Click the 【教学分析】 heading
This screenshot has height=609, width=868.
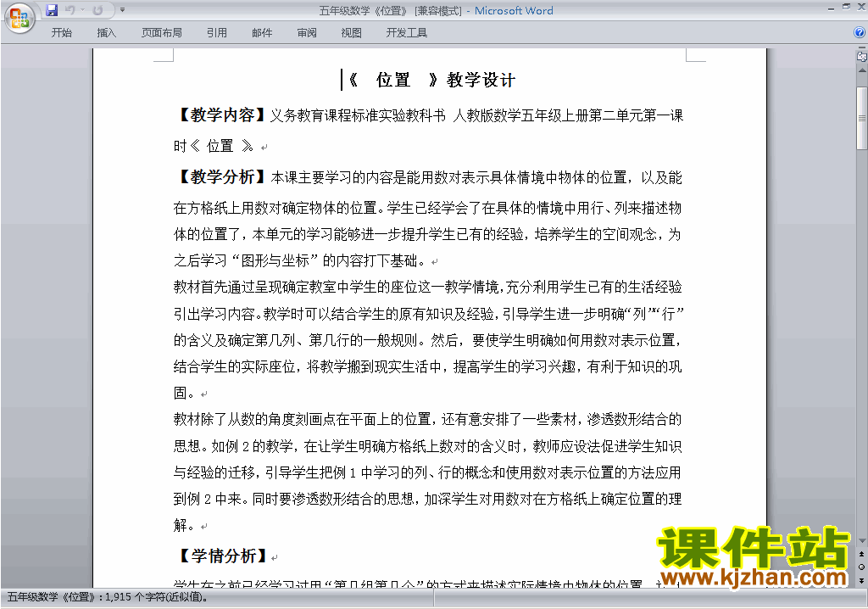click(221, 177)
